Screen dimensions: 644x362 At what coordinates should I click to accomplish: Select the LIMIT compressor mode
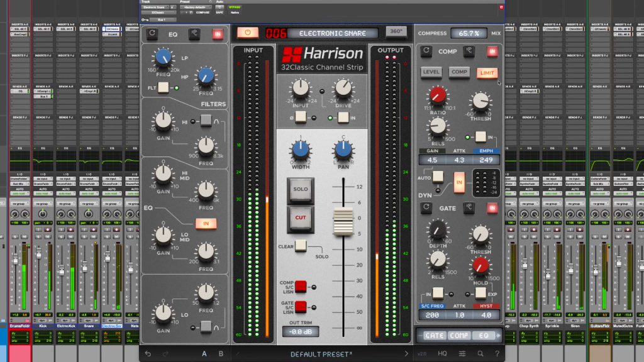(487, 73)
